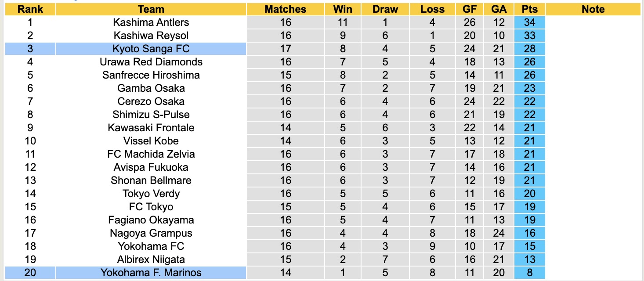This screenshot has height=281, width=644.
Task: Select the Loss column header
Action: tap(432, 9)
